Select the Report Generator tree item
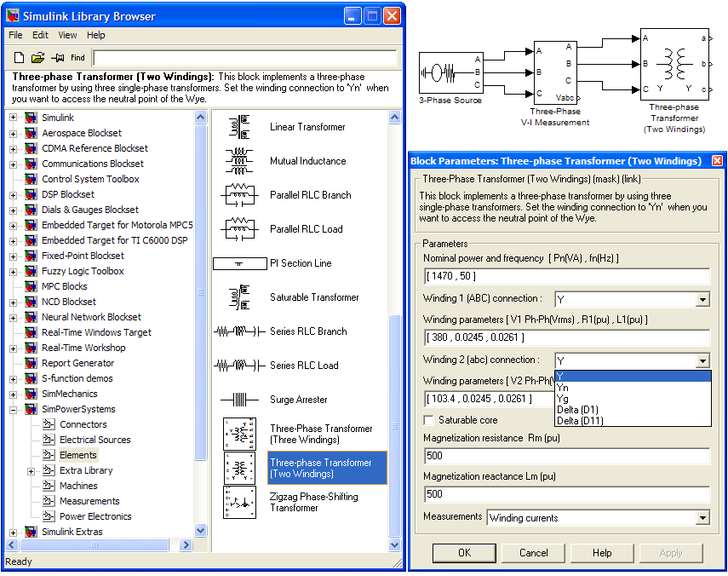728x576 pixels. (78, 363)
